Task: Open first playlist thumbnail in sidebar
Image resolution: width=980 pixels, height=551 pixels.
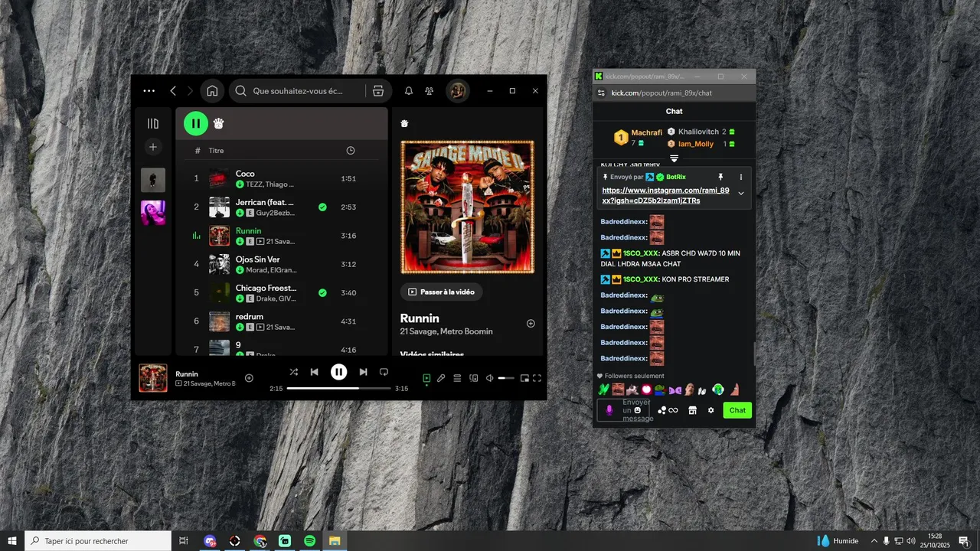Action: point(153,180)
